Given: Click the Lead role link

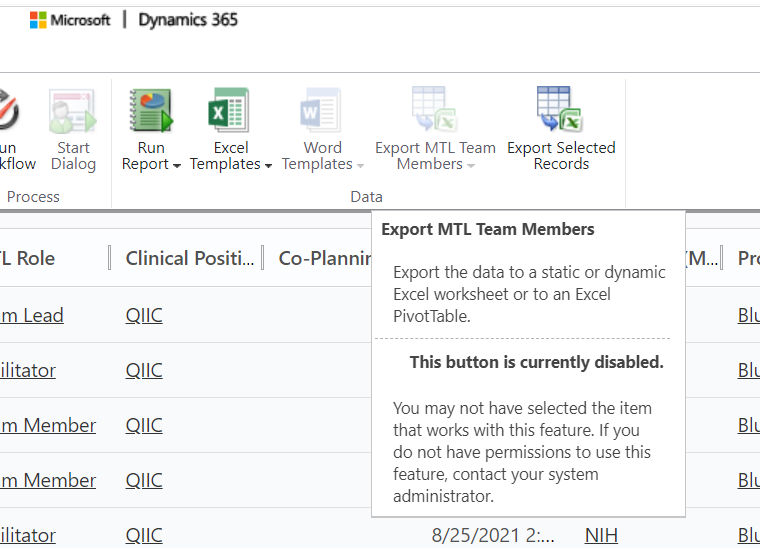Looking at the screenshot, I should click(x=32, y=315).
